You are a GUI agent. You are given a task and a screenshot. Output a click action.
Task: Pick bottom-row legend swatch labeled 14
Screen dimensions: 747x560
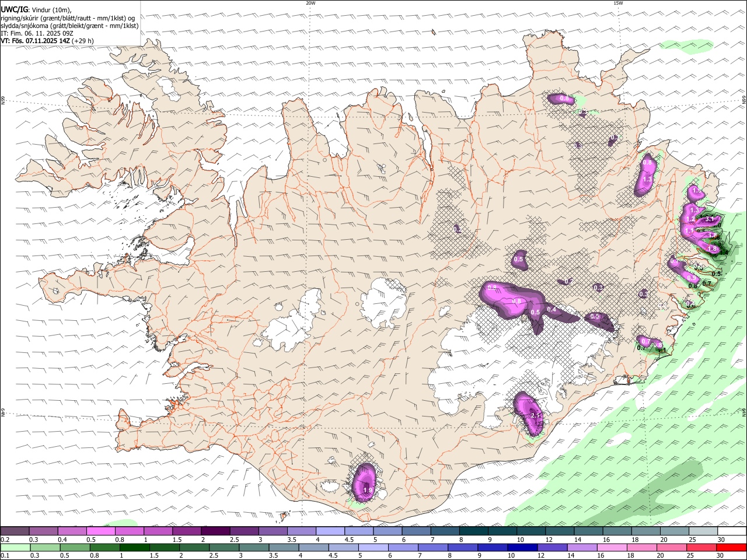[581, 548]
